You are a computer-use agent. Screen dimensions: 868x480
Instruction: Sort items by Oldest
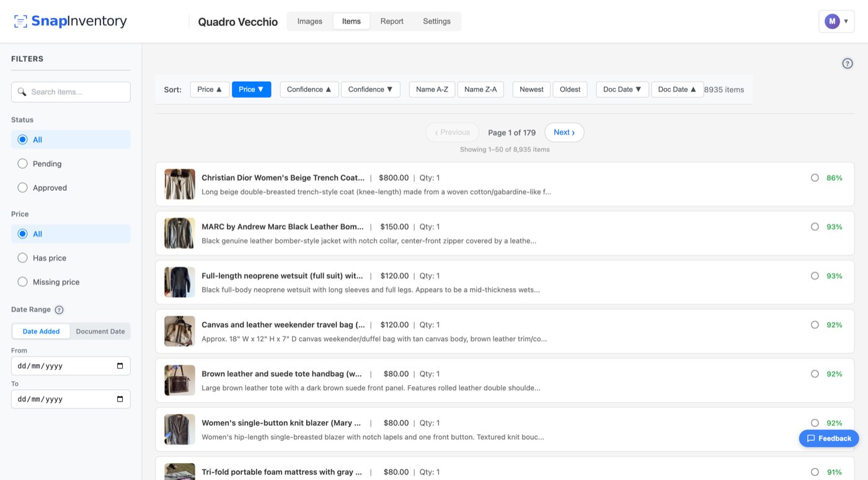point(570,89)
